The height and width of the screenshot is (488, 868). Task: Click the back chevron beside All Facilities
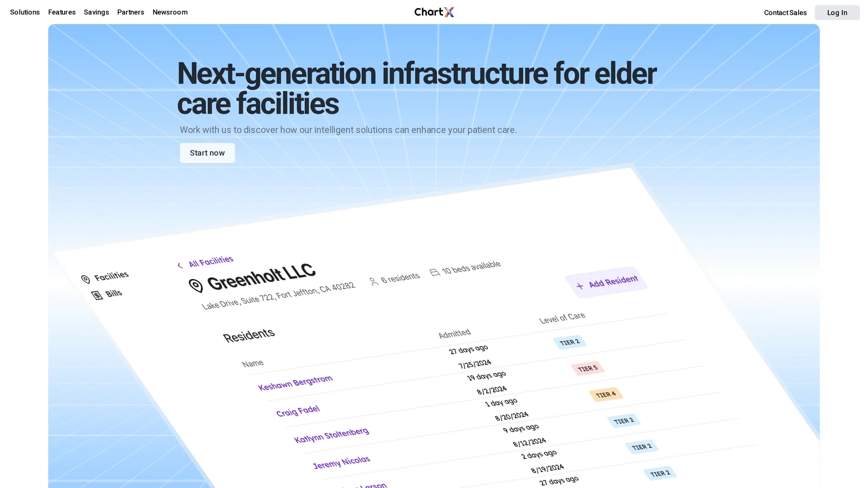click(x=180, y=266)
